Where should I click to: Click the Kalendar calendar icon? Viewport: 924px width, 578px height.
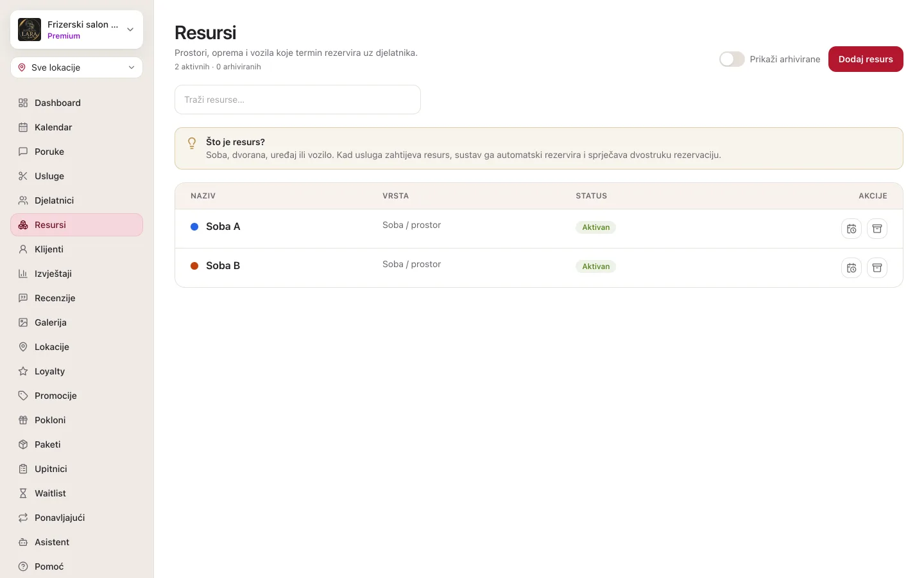coord(23,127)
